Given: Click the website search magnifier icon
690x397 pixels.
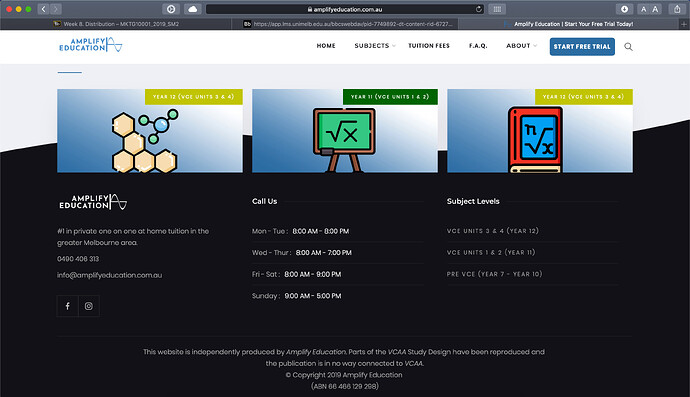Looking at the screenshot, I should pyautogui.click(x=628, y=47).
